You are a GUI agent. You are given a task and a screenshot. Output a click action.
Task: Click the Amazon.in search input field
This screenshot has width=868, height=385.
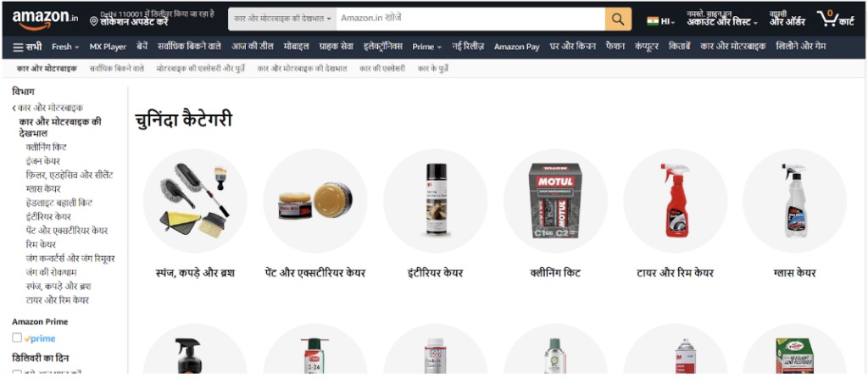(470, 19)
